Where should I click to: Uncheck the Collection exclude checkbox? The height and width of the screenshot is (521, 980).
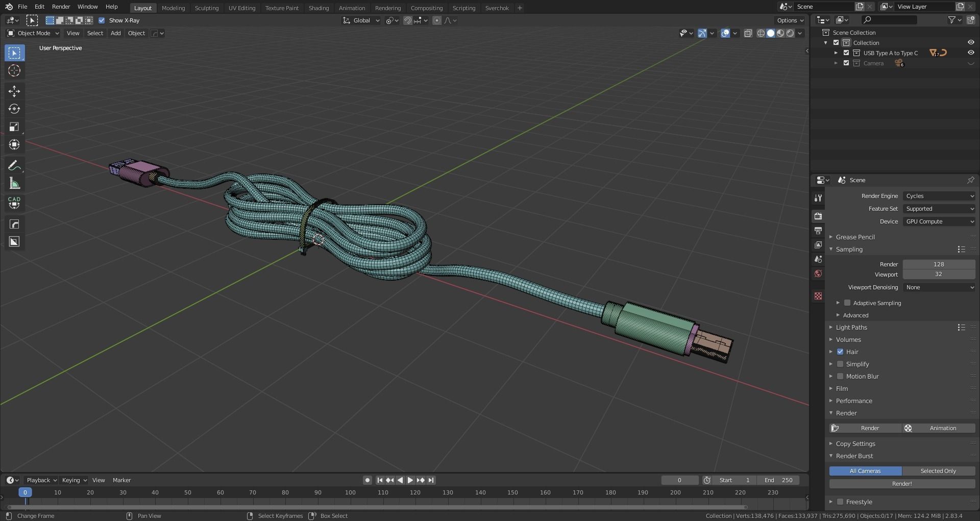click(836, 43)
